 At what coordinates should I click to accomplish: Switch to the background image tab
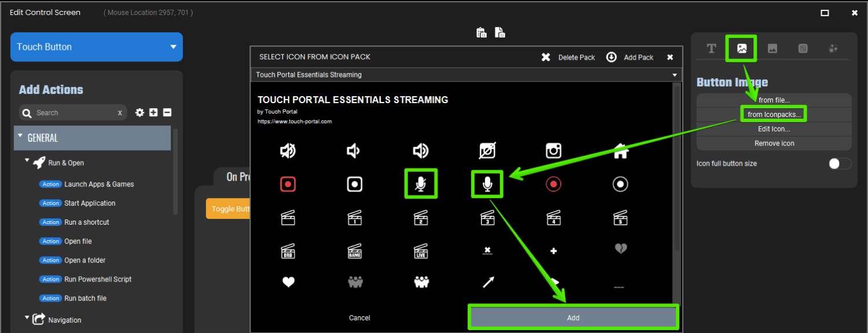773,49
